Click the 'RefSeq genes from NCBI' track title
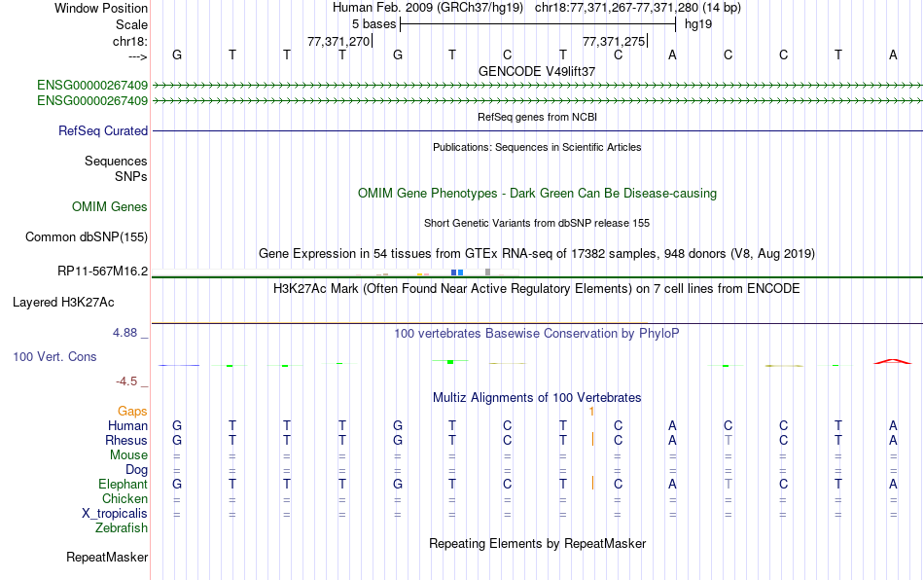 (538, 117)
